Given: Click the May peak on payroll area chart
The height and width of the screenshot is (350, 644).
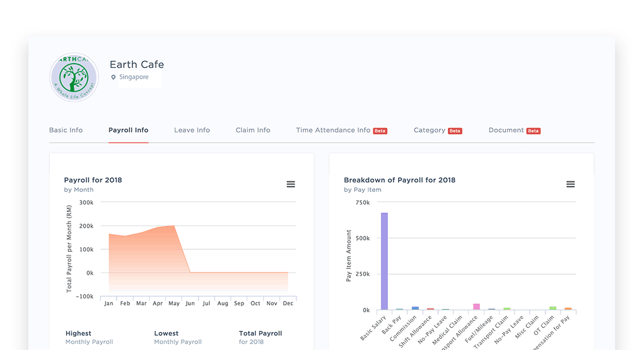Looking at the screenshot, I should click(x=173, y=225).
